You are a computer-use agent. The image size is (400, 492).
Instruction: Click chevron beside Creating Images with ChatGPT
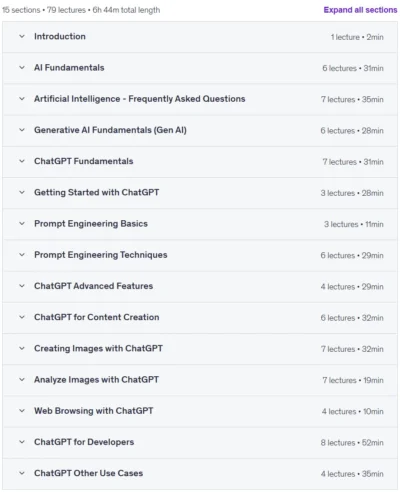[x=22, y=349]
